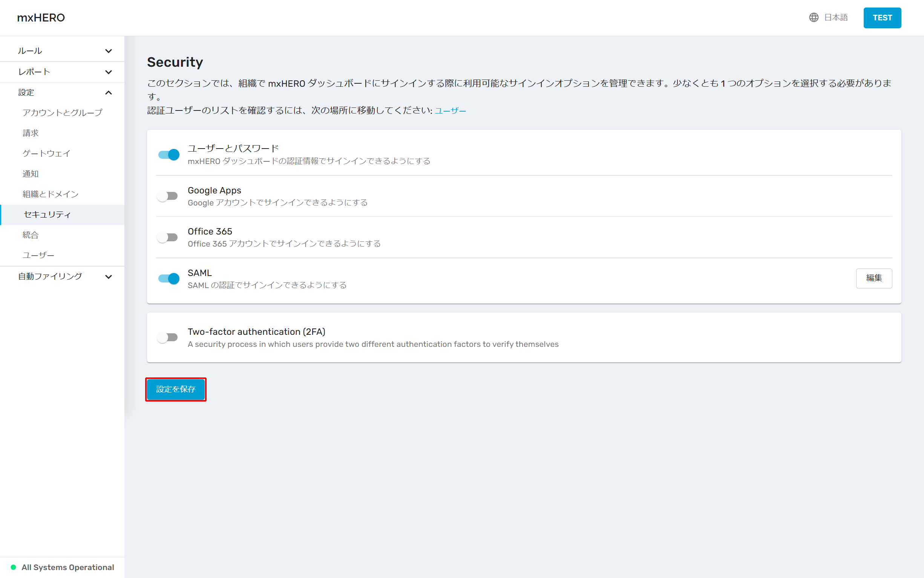Viewport: 924px width, 578px height.
Task: Click the globe language icon
Action: pos(814,18)
